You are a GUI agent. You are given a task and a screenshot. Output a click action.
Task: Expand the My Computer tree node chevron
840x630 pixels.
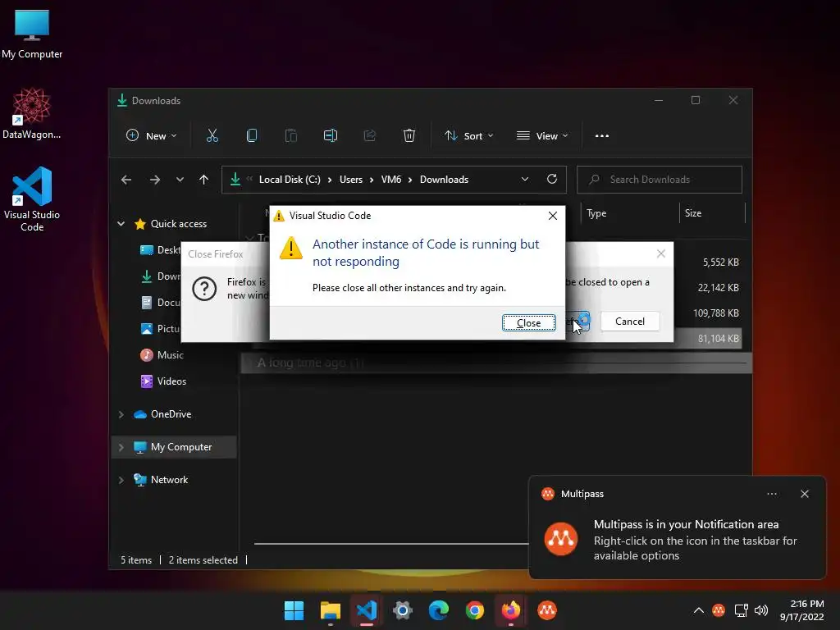tap(121, 447)
